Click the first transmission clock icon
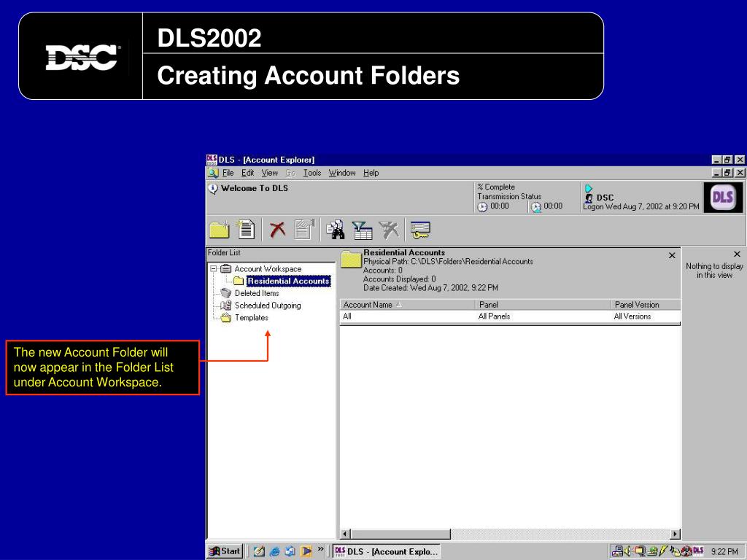The height and width of the screenshot is (560, 747). [x=483, y=206]
